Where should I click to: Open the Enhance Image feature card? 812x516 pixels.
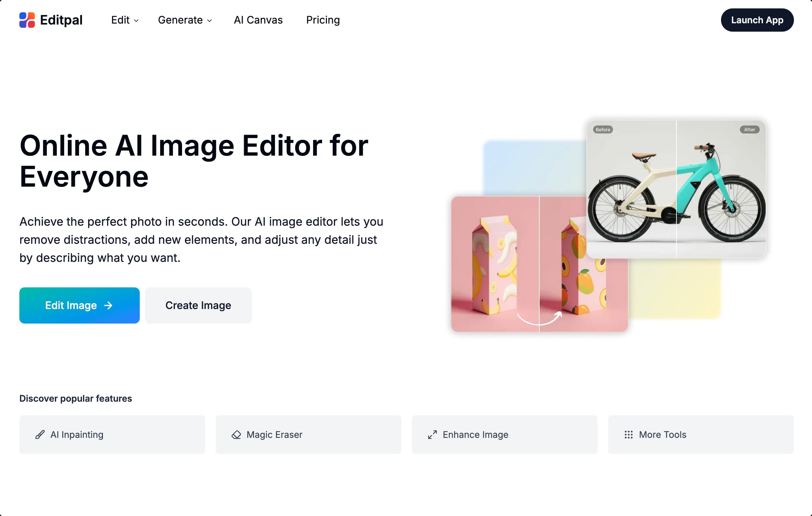(x=504, y=435)
